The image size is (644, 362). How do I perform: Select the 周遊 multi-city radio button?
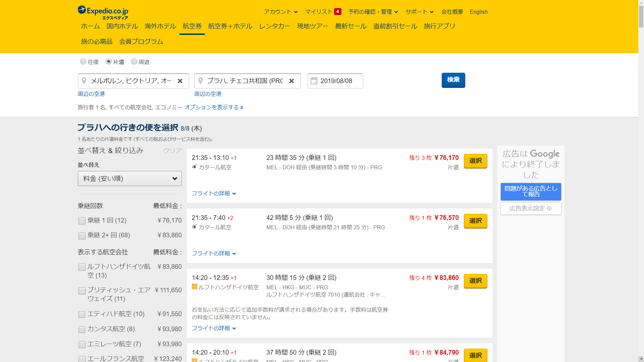[x=134, y=62]
